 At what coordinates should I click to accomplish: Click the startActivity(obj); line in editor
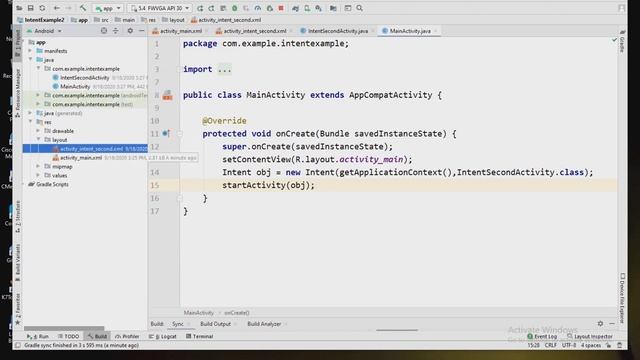pyautogui.click(x=268, y=185)
